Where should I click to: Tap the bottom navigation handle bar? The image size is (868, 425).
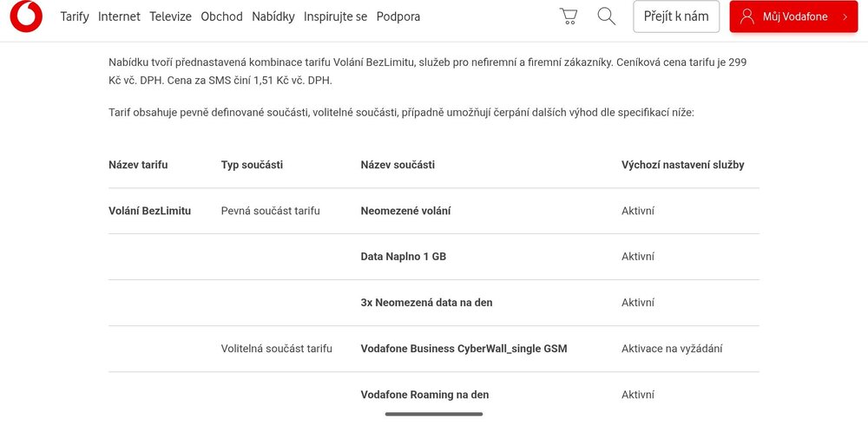[x=434, y=414]
